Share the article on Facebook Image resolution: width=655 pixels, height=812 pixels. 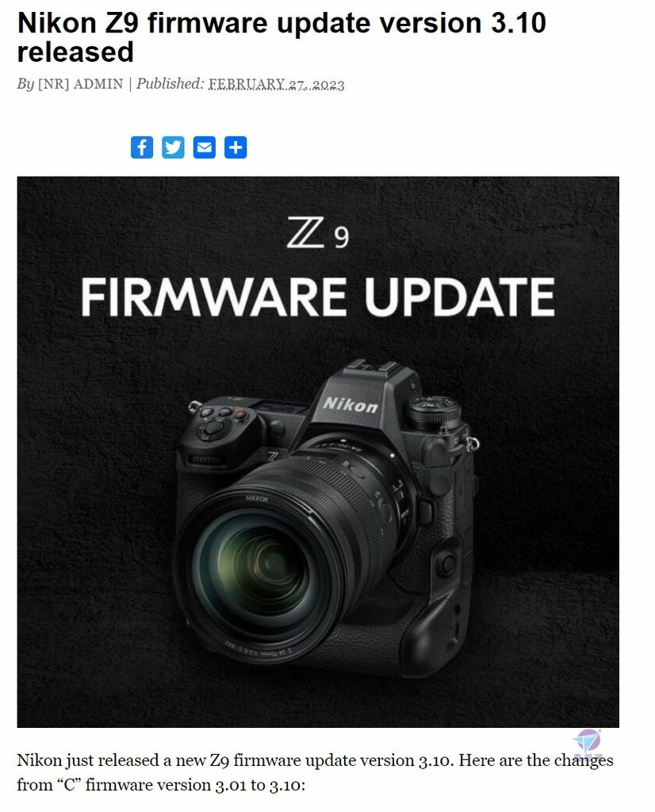coord(141,147)
